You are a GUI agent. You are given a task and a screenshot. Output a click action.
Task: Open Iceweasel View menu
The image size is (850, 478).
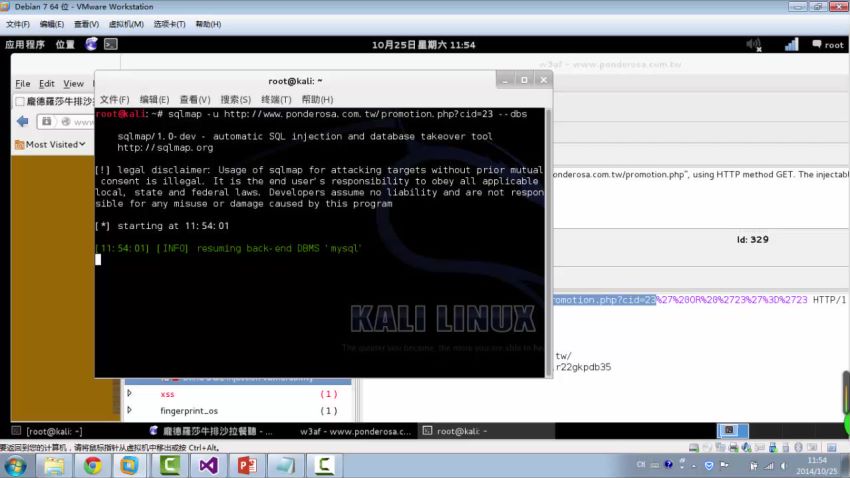pyautogui.click(x=73, y=83)
